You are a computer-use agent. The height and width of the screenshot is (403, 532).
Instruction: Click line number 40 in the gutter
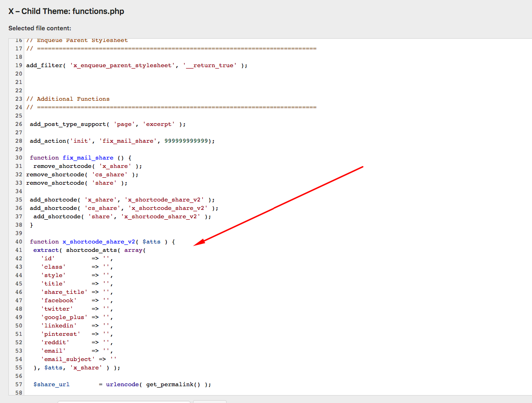(19, 242)
